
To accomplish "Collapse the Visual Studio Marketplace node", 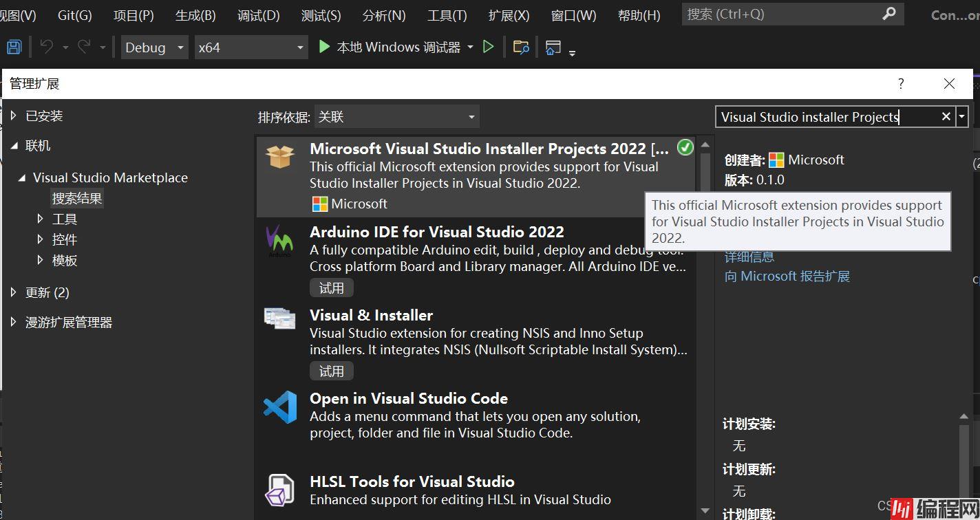I will click(x=22, y=177).
